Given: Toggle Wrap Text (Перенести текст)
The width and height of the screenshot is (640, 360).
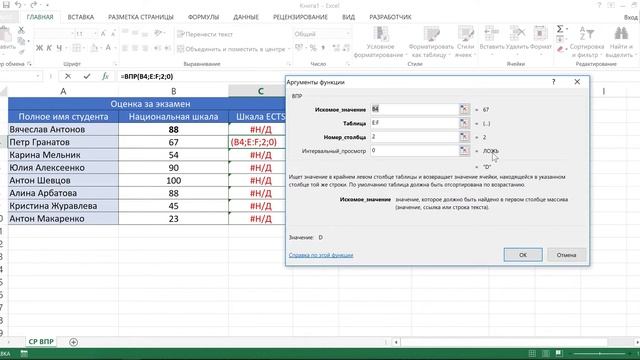Looking at the screenshot, I should pyautogui.click(x=205, y=34).
